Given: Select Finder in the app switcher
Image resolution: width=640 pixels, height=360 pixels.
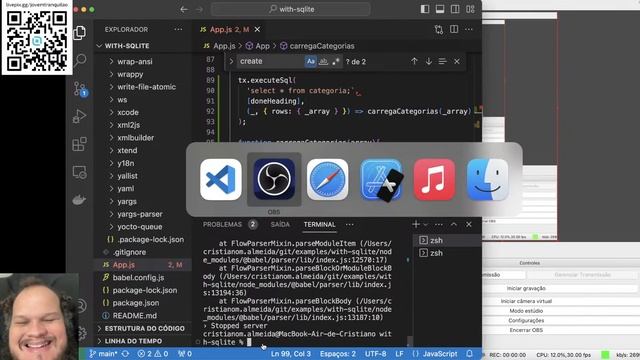Looking at the screenshot, I should click(x=488, y=180).
